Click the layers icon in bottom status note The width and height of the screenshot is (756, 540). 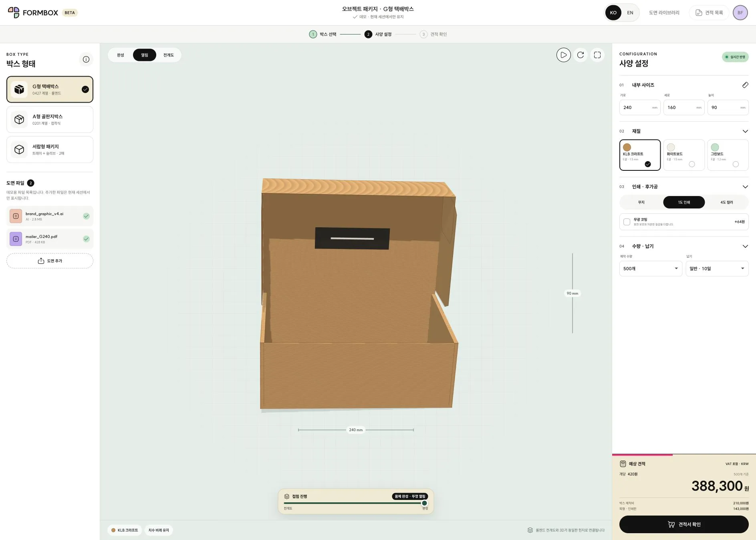coord(530,530)
